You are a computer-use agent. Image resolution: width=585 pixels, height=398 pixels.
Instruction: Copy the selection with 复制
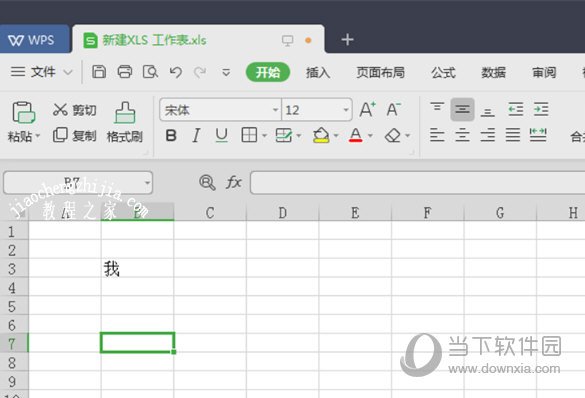(75, 135)
